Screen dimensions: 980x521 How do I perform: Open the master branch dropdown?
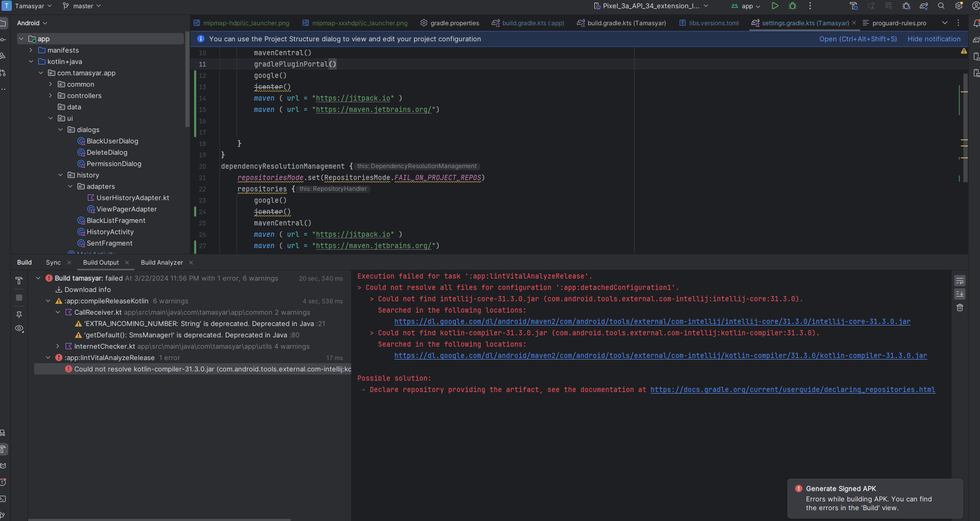click(x=82, y=6)
